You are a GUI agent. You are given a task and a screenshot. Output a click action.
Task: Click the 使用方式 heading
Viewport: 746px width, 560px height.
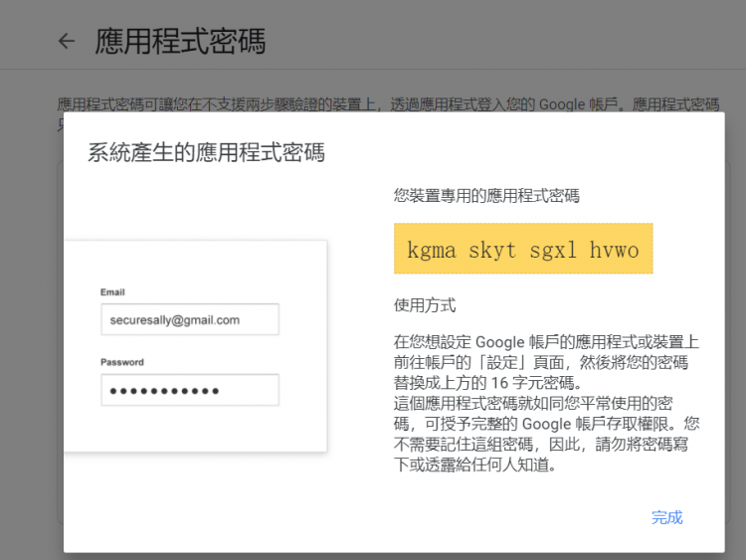pos(425,304)
